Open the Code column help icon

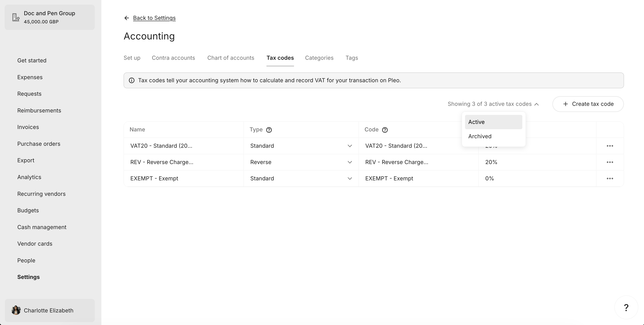pos(385,130)
